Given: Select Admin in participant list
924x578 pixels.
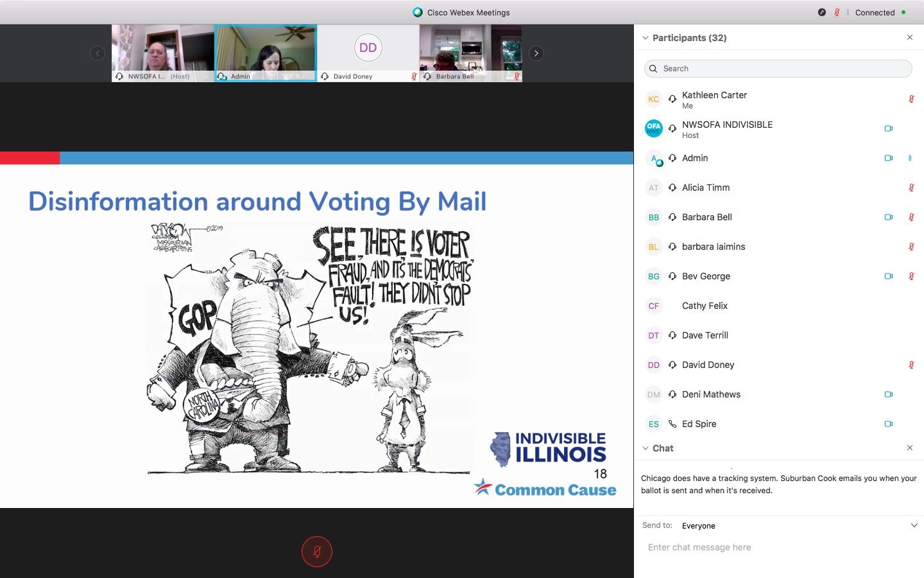Looking at the screenshot, I should click(779, 158).
